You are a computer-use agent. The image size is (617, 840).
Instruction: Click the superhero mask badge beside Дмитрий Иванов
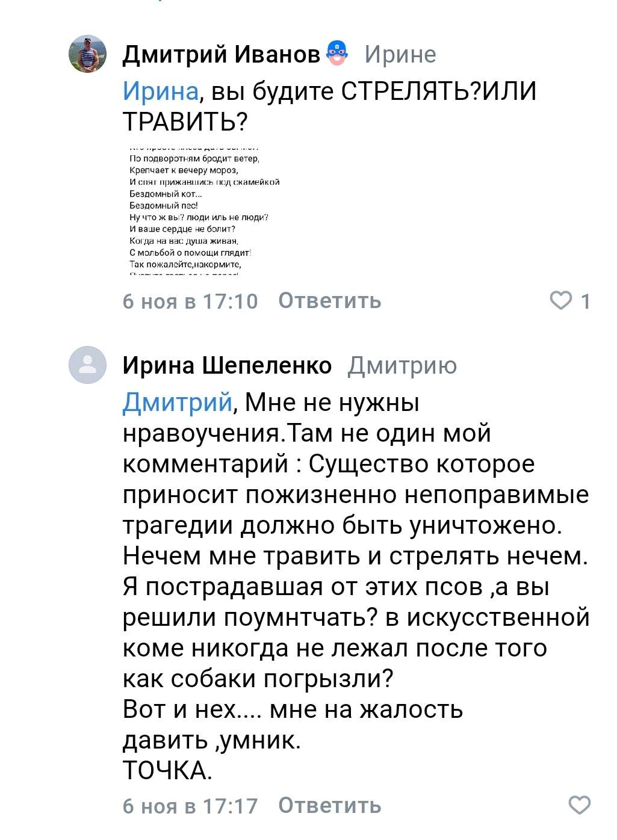pos(336,53)
